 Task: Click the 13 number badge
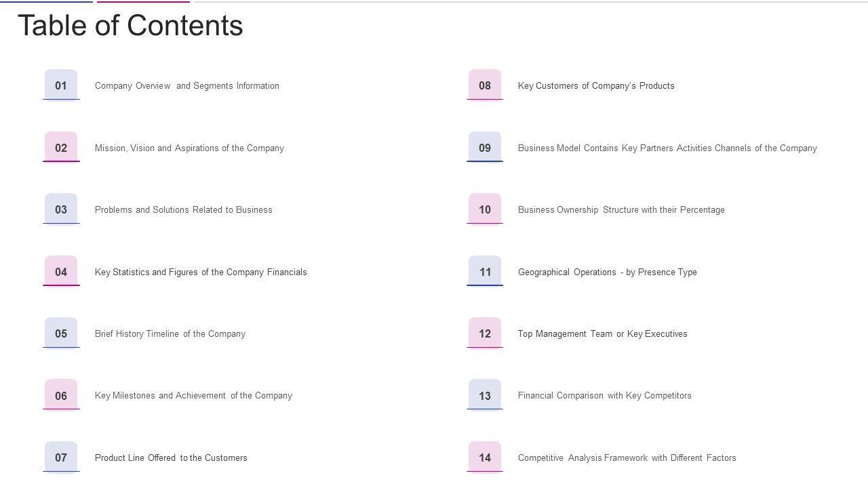pyautogui.click(x=485, y=396)
